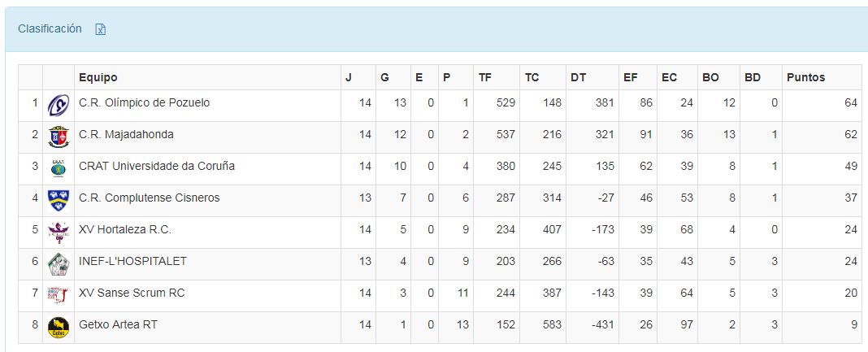Viewport: 868px width, 352px height.
Task: Click the C.R. Majadahonda crest icon
Action: click(x=59, y=137)
